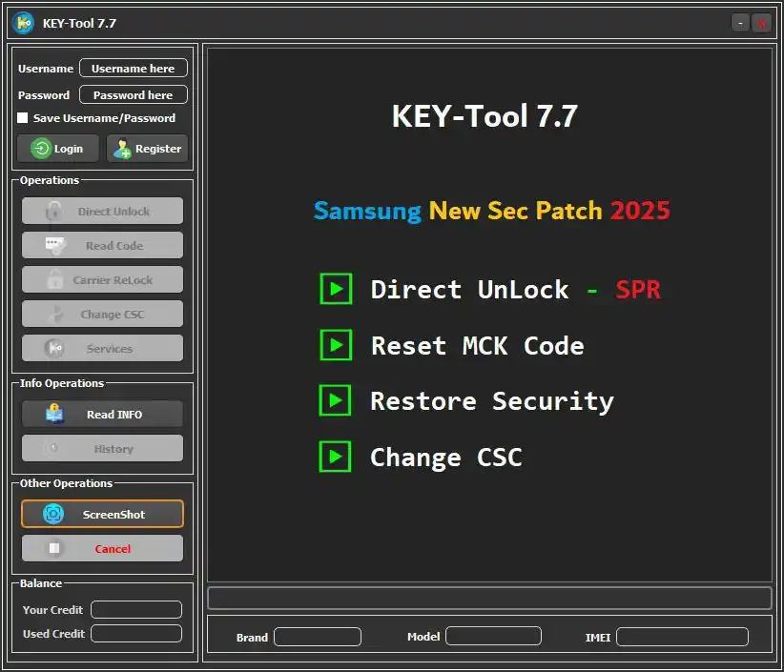The image size is (784, 672).
Task: Open registration via Register button
Action: point(147,149)
